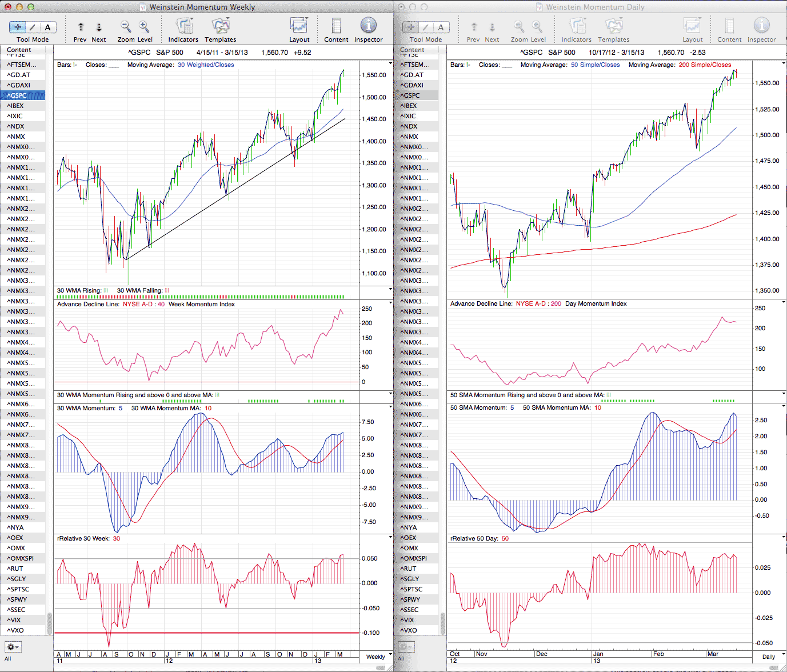Viewport: 787px width, 672px height.
Task: Click Daily symbol list scrollbar
Action: [442, 623]
